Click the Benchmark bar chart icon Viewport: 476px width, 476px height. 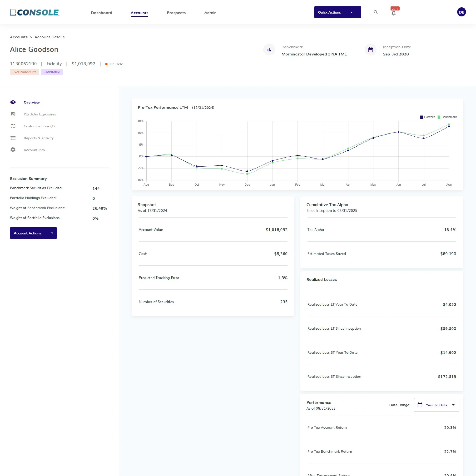click(269, 50)
